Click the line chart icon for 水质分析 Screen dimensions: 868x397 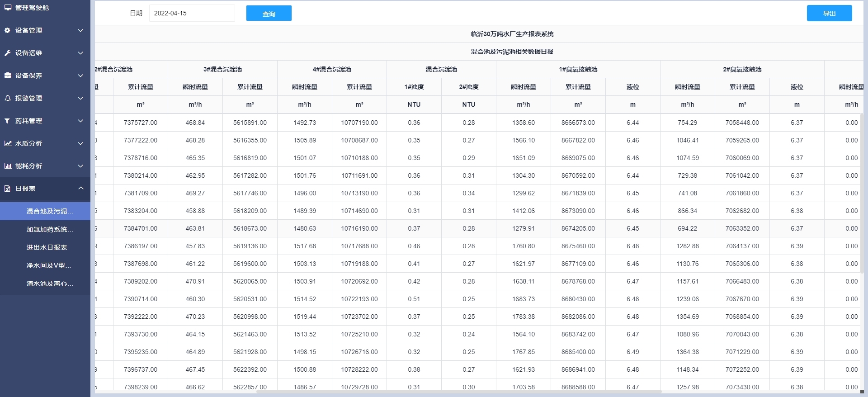coord(8,143)
